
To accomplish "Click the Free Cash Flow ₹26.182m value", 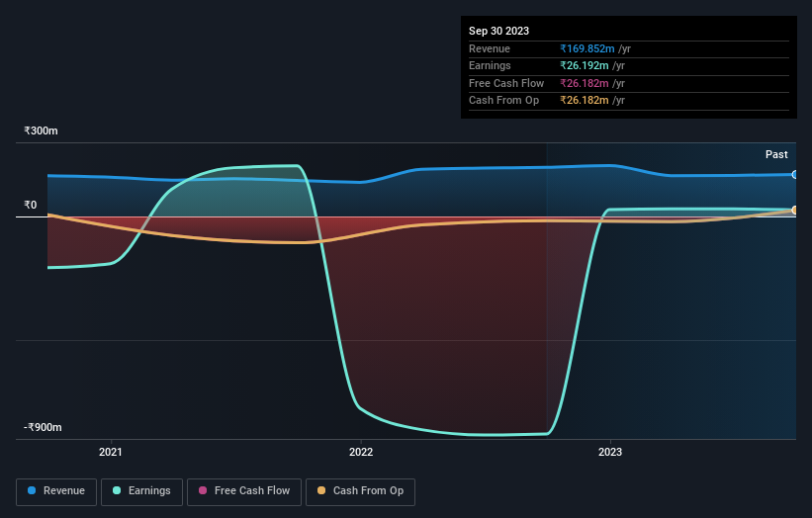I will click(x=585, y=83).
